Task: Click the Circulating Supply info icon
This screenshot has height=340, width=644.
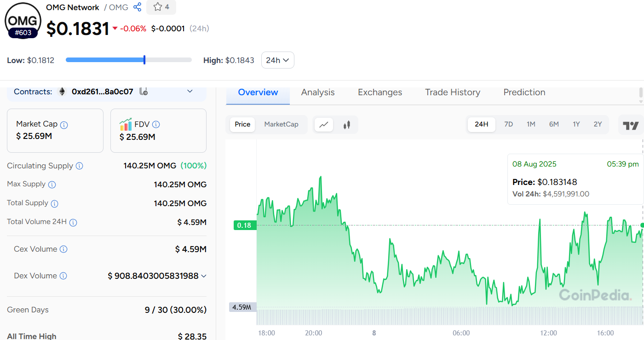Action: tap(80, 166)
